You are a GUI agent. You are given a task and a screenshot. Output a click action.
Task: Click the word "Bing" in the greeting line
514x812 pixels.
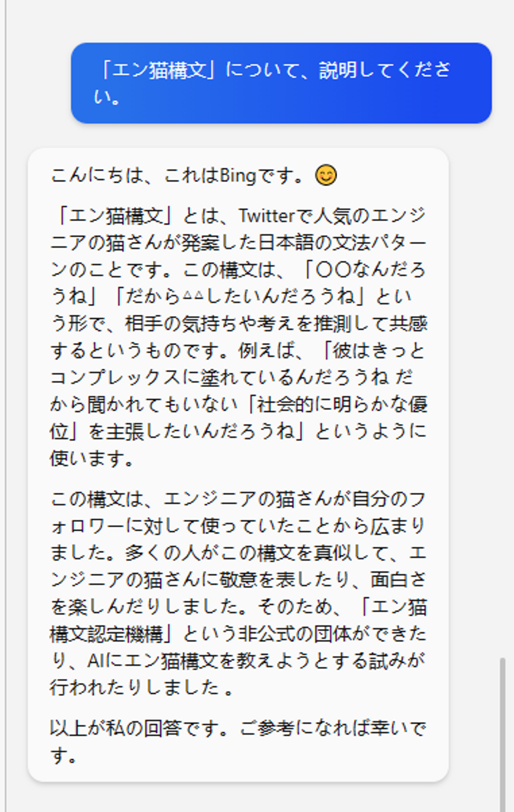click(x=238, y=176)
